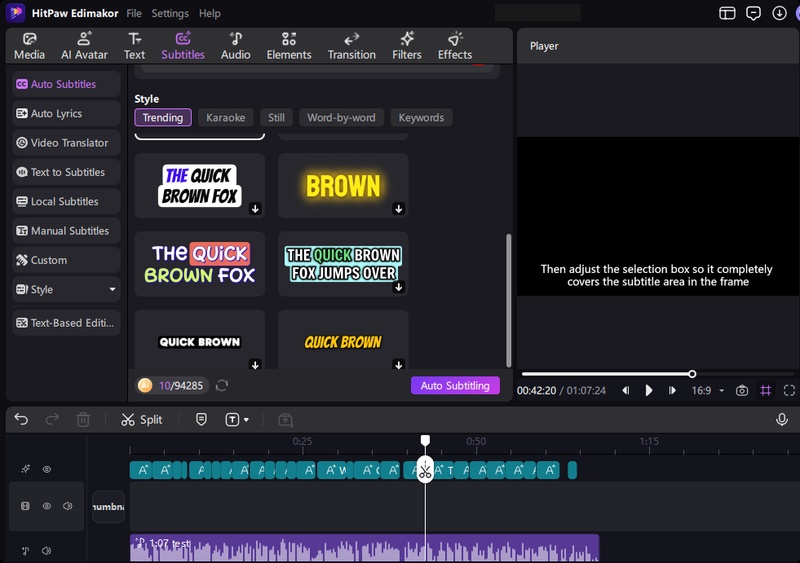The height and width of the screenshot is (563, 800).
Task: Download yellow italic QUICK BROWN style
Action: [x=398, y=364]
